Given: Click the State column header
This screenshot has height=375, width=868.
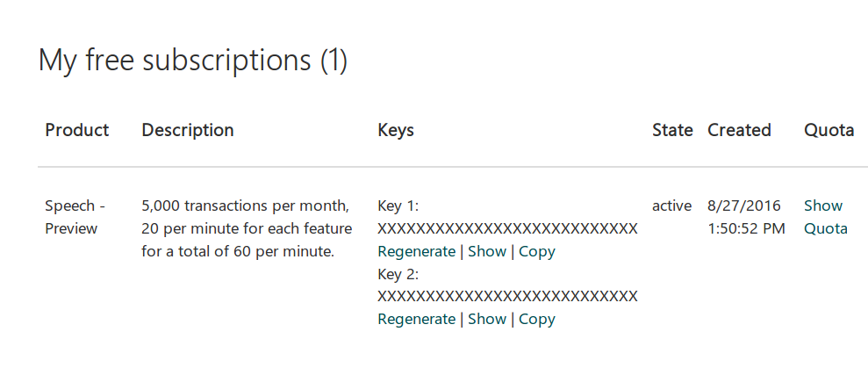Looking at the screenshot, I should click(x=672, y=130).
